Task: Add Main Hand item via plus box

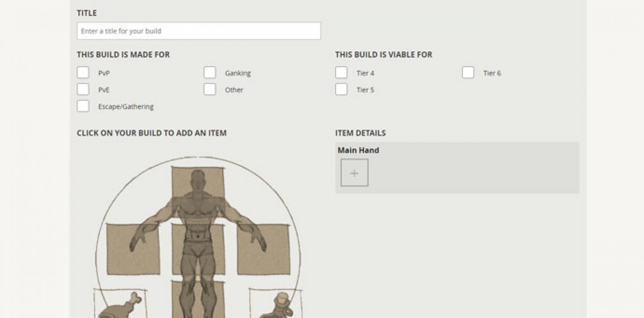Action: coord(354,173)
